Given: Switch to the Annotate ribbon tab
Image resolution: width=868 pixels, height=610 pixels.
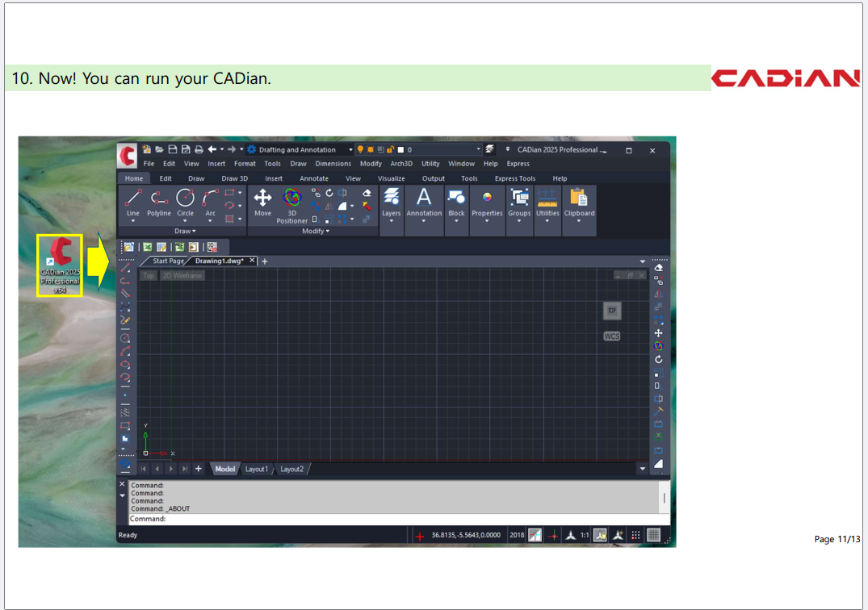Looking at the screenshot, I should [314, 178].
